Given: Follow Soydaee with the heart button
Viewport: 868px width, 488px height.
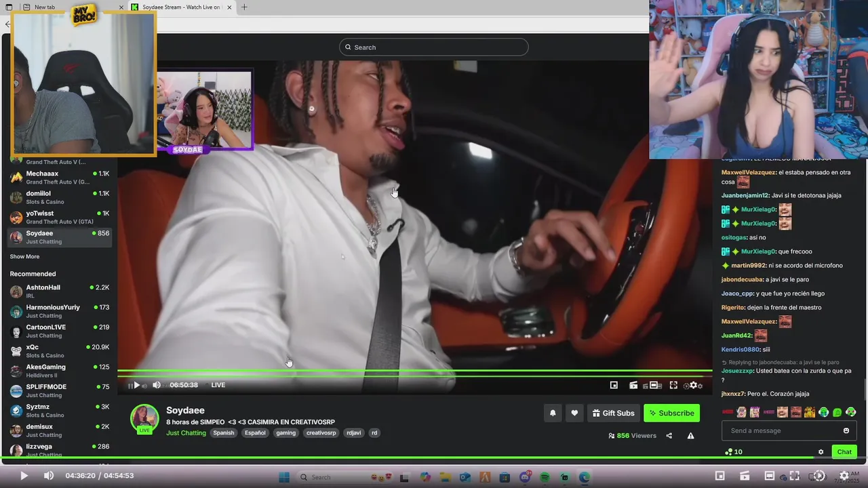Looking at the screenshot, I should [574, 413].
